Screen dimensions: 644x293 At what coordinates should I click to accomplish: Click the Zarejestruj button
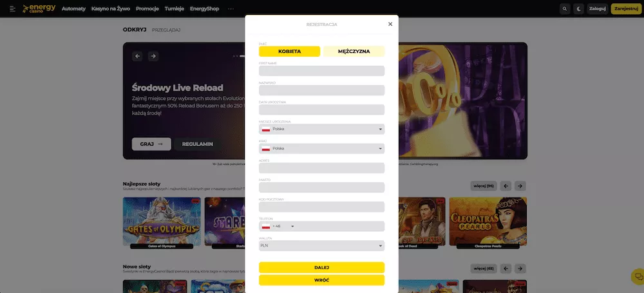626,8
